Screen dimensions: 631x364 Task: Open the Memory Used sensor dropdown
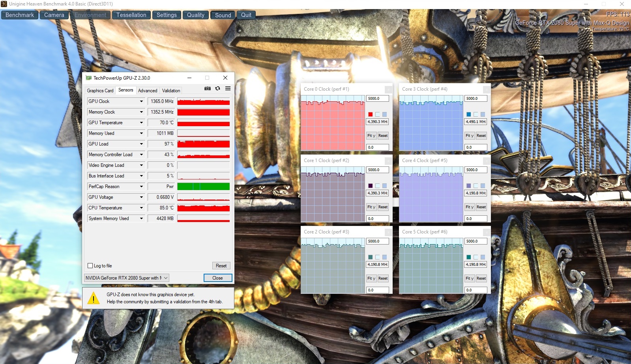pyautogui.click(x=141, y=133)
